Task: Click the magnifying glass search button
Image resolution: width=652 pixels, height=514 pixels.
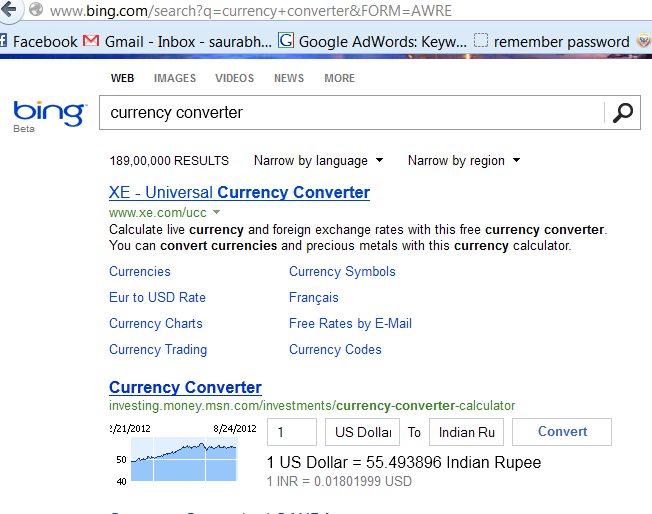Action: (622, 113)
